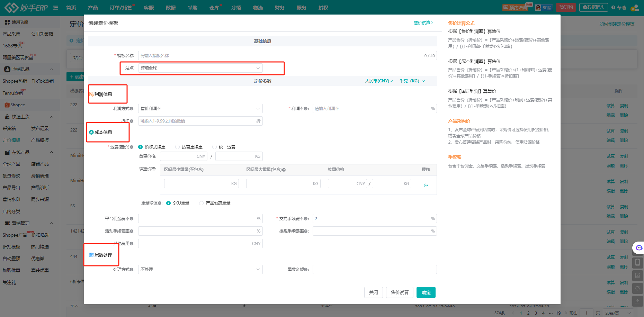Screen dimensions: 644x317
Task: Open the 站点 dropdown showing 跨境全球
Action: pyautogui.click(x=200, y=68)
